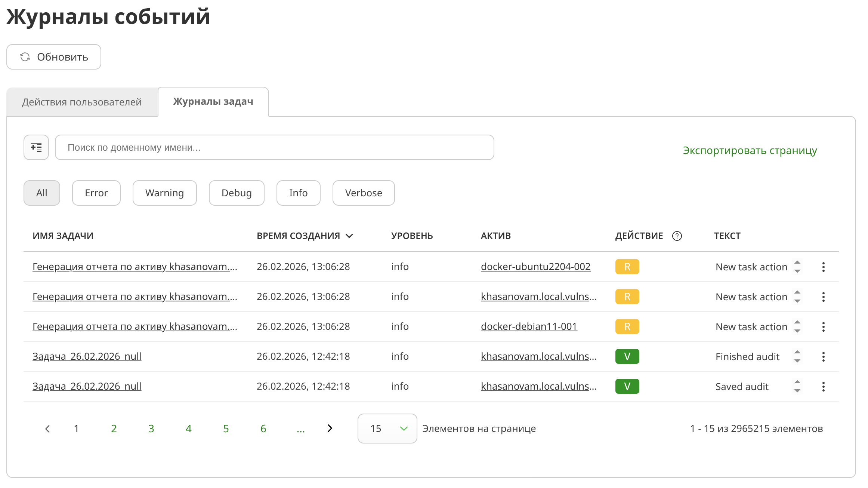Click the orange R action badge in first row
This screenshot has width=868, height=488.
[x=627, y=267]
